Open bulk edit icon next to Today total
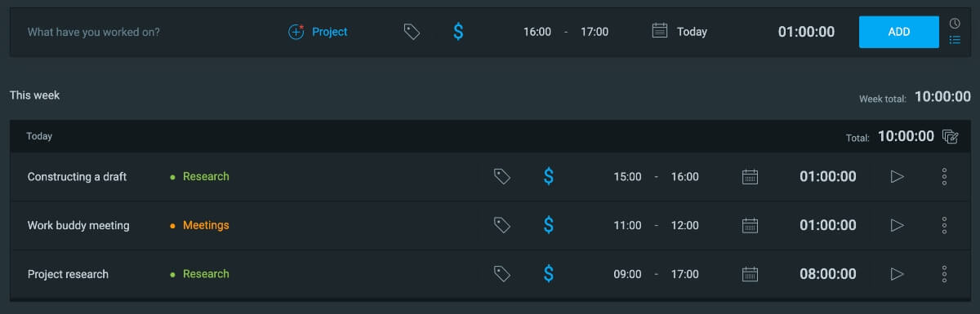This screenshot has width=980, height=314. coord(950,136)
